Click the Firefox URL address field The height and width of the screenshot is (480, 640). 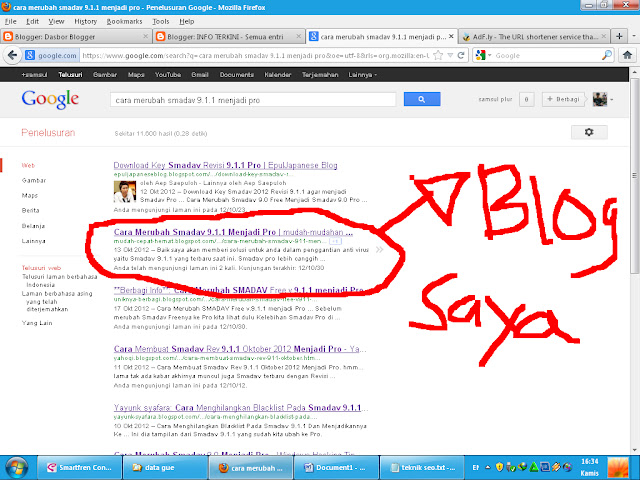pyautogui.click(x=256, y=55)
